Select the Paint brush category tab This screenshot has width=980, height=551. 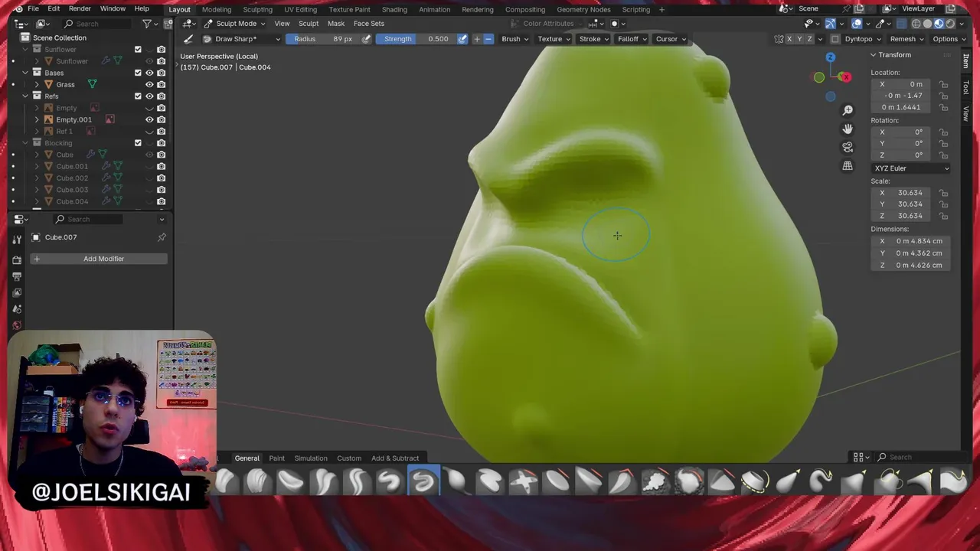pyautogui.click(x=276, y=458)
